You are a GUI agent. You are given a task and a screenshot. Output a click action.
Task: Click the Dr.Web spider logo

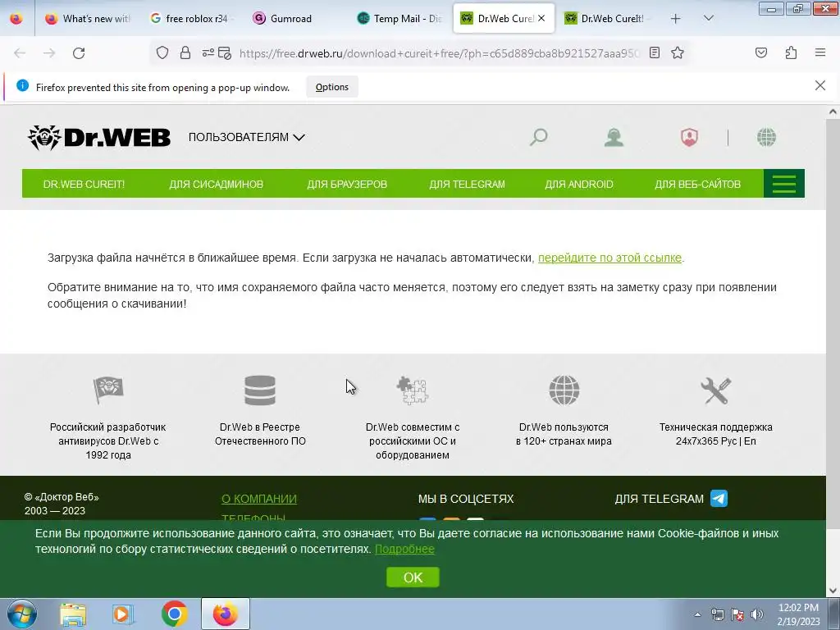tap(99, 138)
